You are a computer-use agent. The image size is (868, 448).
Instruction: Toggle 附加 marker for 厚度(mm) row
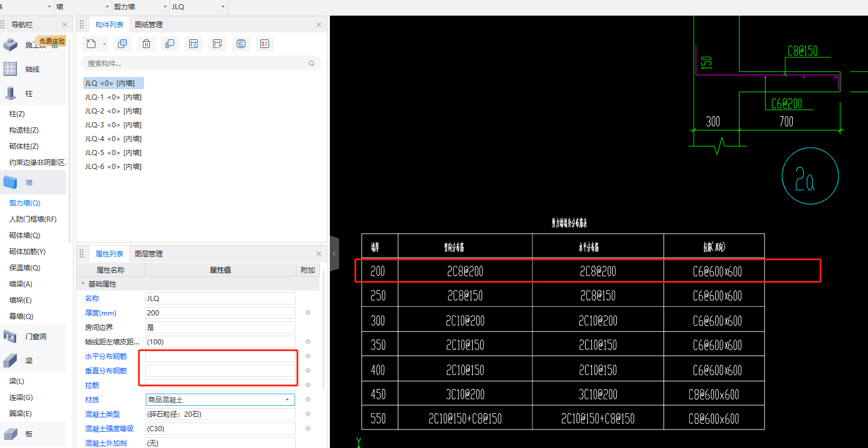pyautogui.click(x=308, y=313)
